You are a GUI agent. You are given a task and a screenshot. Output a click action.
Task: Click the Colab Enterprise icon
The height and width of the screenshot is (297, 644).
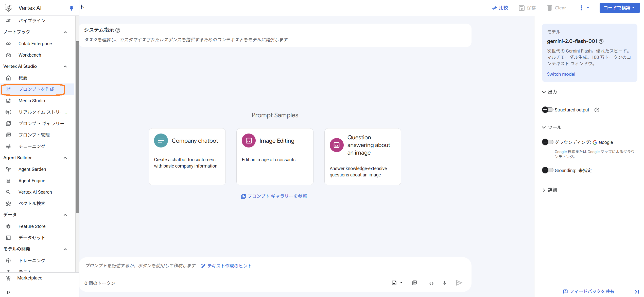pos(8,44)
